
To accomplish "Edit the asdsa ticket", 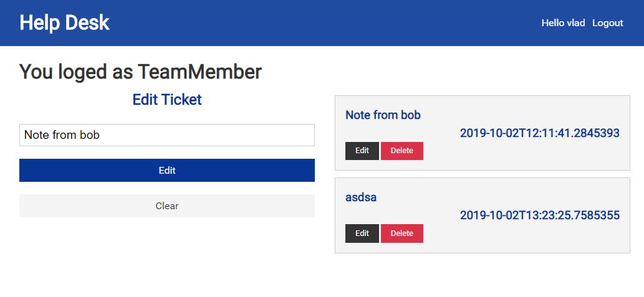I will click(362, 233).
